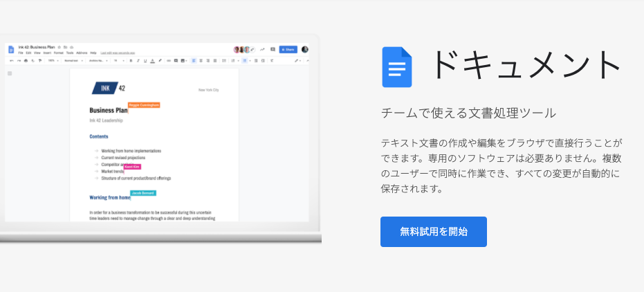Open the Tools menu
Viewport: 644px width, 292px height.
tap(70, 53)
